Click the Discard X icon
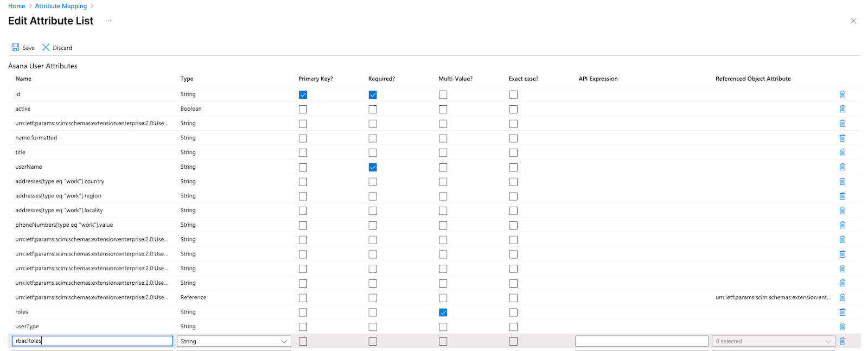 [x=46, y=48]
